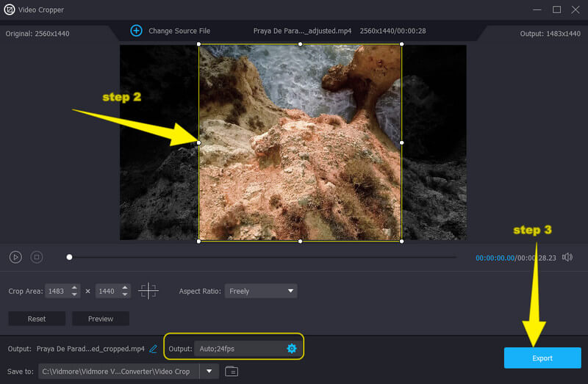Click the Reset button

tap(37, 319)
